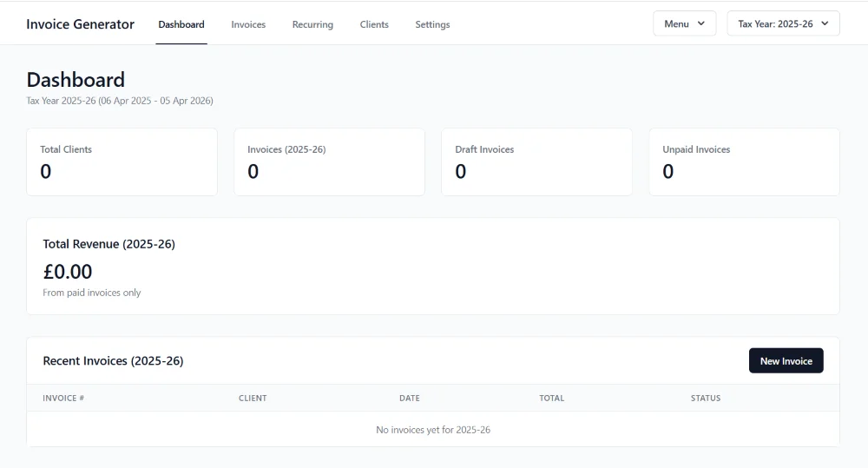Click 'From paid invoices only' note

[92, 293]
